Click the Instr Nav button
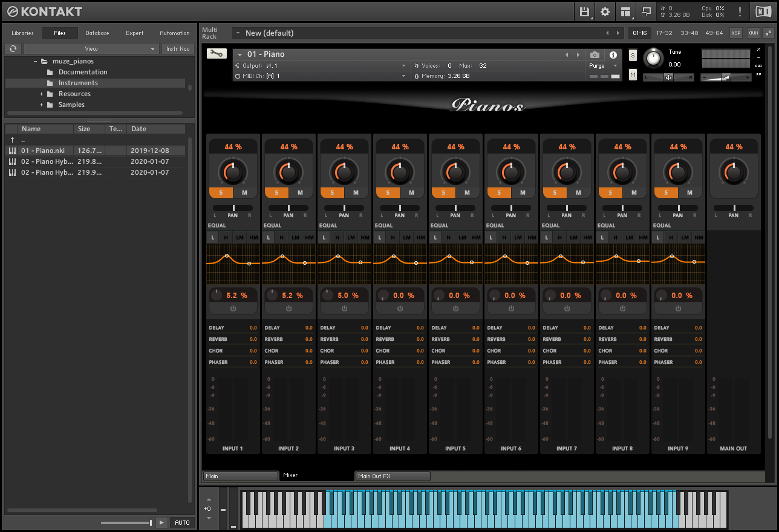 177,48
